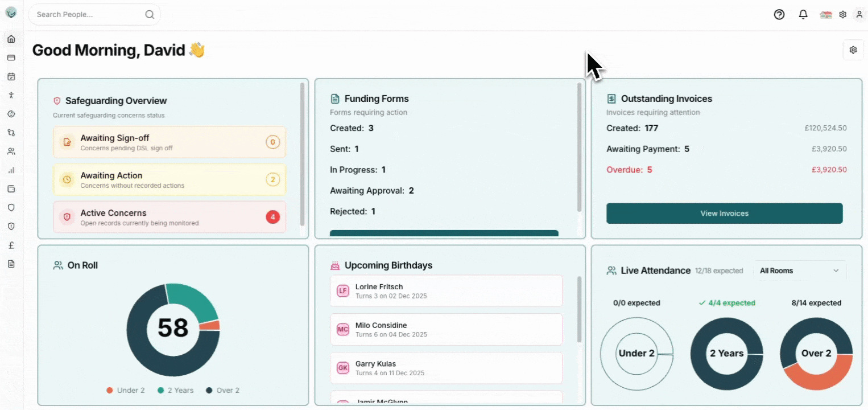Click the Upcoming Birthdays panel scrollbar

point(579,310)
